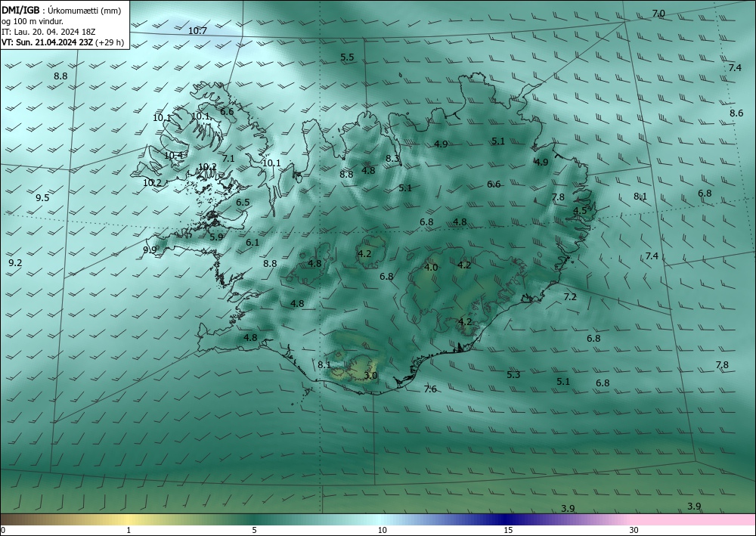The height and width of the screenshot is (536, 756).
Task: Click the 10.4 value in the Westfjords
Action: 173,156
